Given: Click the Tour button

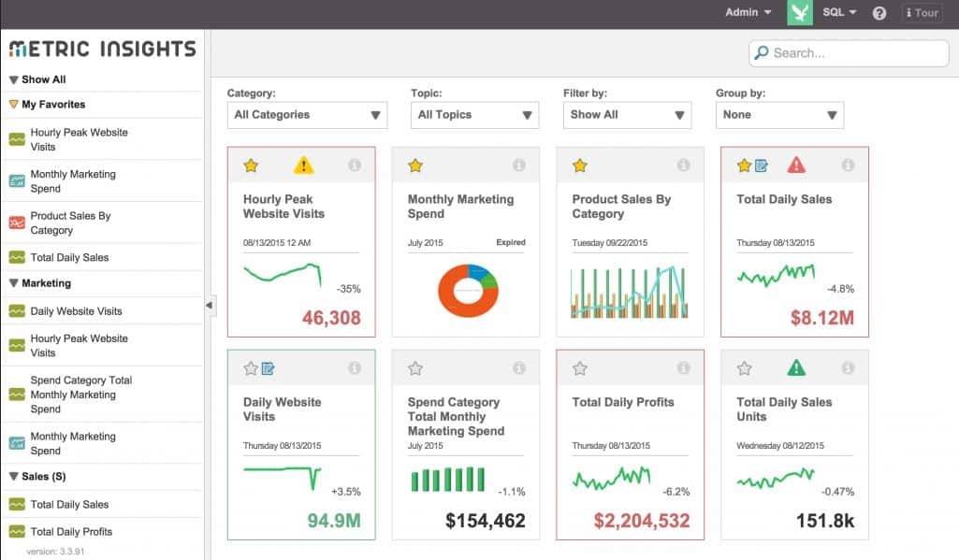Looking at the screenshot, I should (x=922, y=12).
